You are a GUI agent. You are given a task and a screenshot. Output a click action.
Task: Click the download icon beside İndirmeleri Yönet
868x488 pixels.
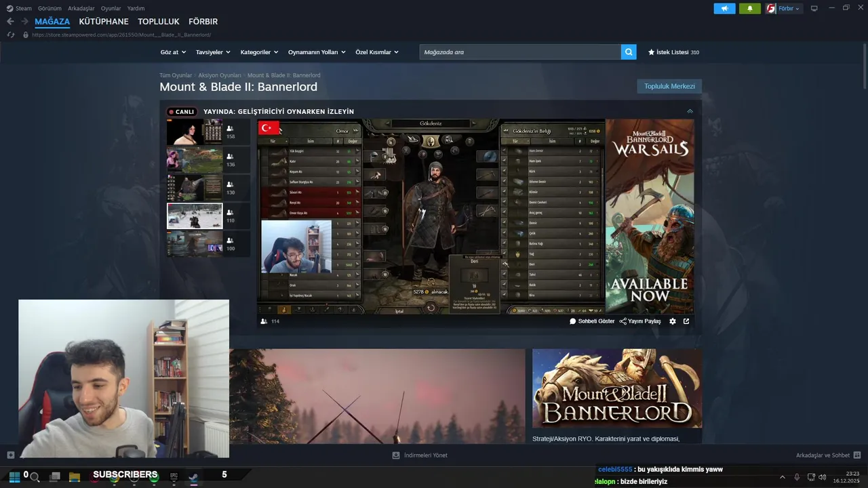pyautogui.click(x=396, y=455)
